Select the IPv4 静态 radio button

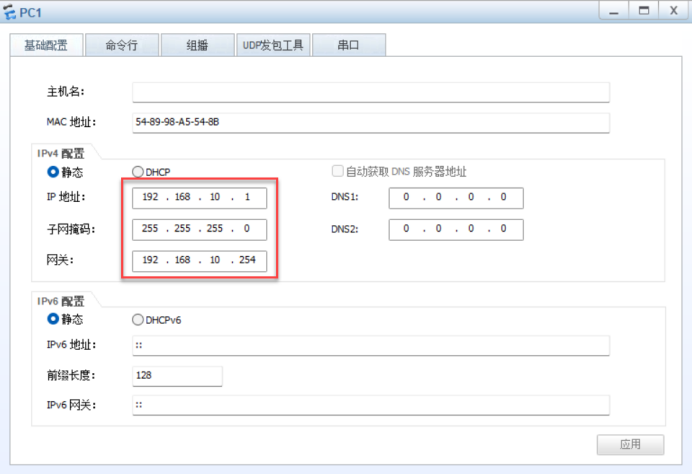54,172
